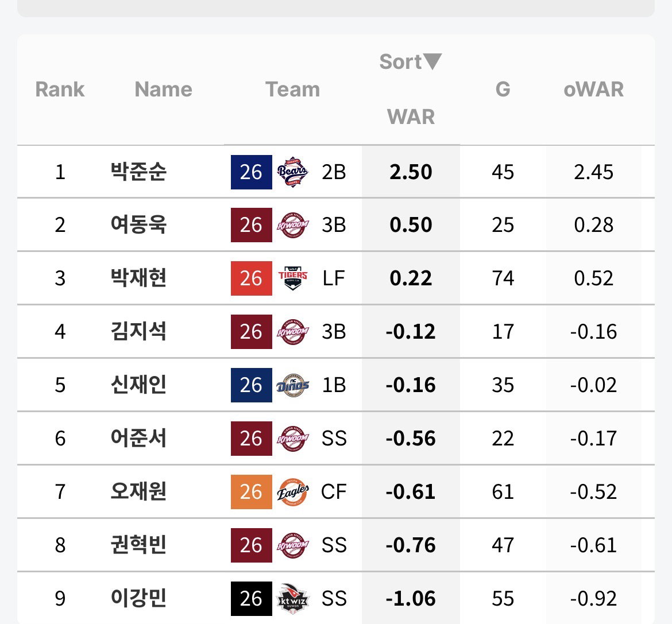Open player 이강민 profile link
Viewport: 672px width, 624px height.
(x=138, y=598)
